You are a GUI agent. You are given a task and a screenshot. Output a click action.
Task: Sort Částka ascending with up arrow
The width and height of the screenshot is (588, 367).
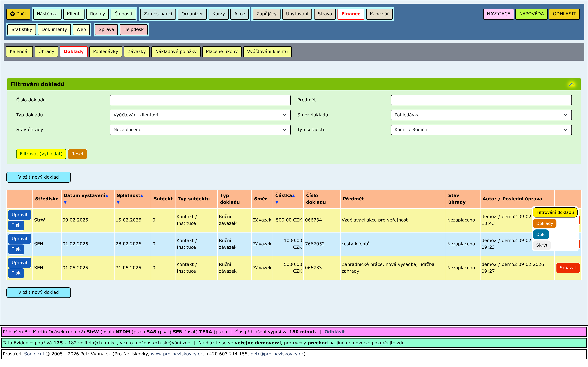point(293,196)
